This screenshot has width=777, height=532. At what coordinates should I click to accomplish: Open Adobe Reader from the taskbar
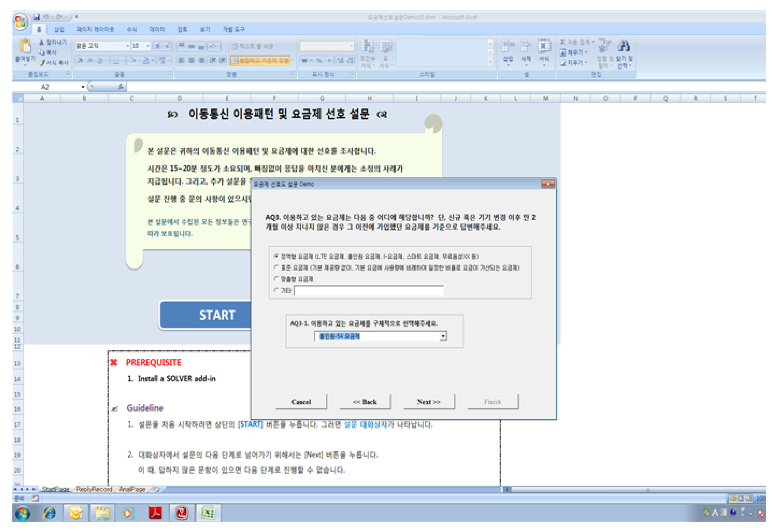155,513
